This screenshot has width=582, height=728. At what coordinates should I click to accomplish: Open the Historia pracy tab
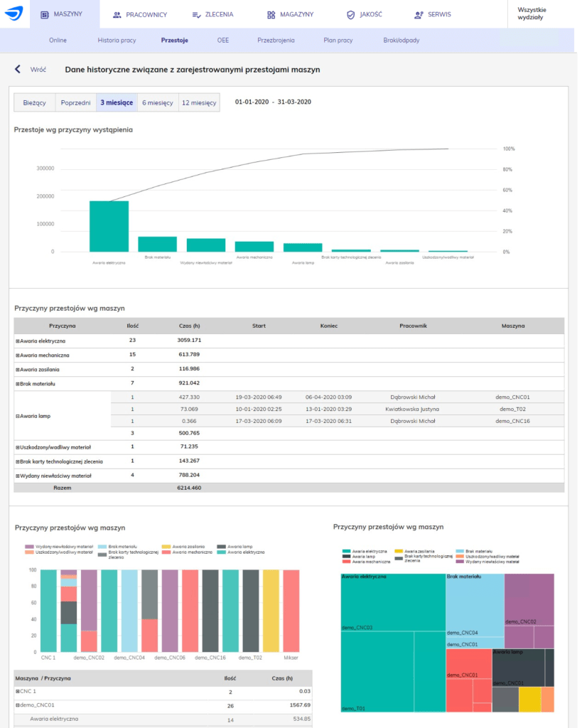117,41
